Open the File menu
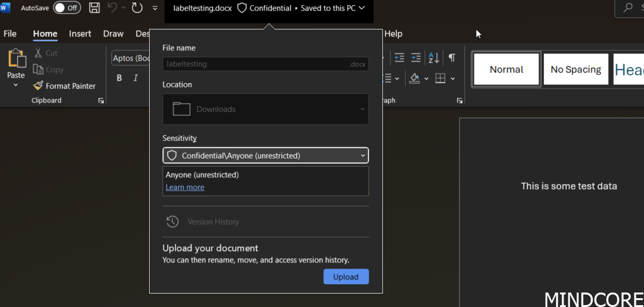 [10, 34]
